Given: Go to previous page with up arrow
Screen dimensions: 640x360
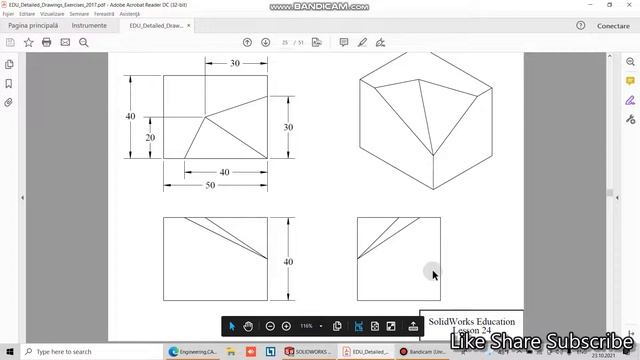Looking at the screenshot, I should click(x=247, y=42).
